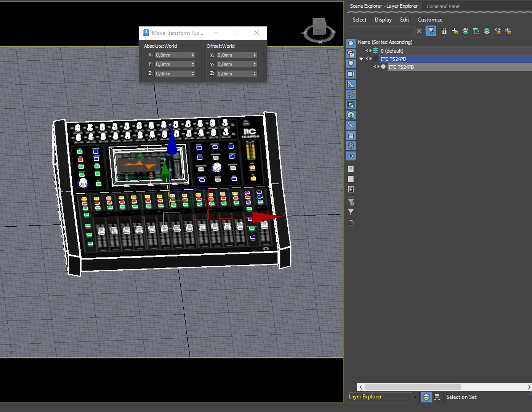
Task: Click scroll right arrow on horizontal scrollbar
Action: 529,387
